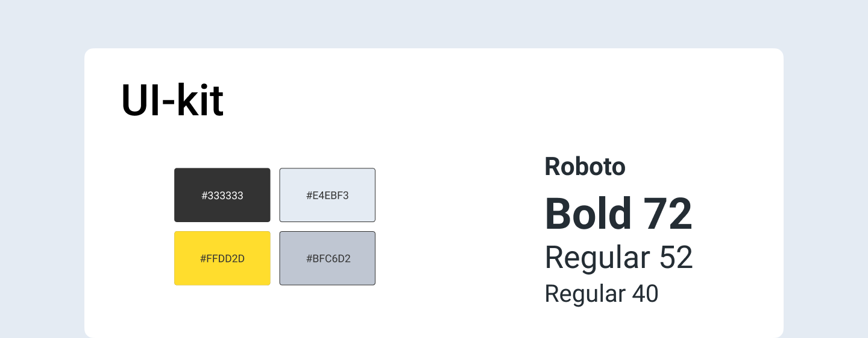Click the word "Bold" in the typography sample
The image size is (868, 338).
click(x=587, y=214)
